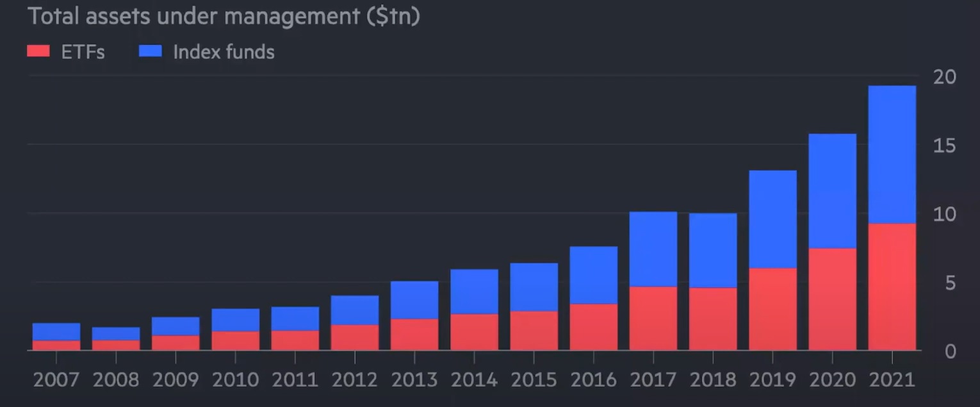The image size is (980, 407).
Task: Click the 2018 year label
Action: 713,380
